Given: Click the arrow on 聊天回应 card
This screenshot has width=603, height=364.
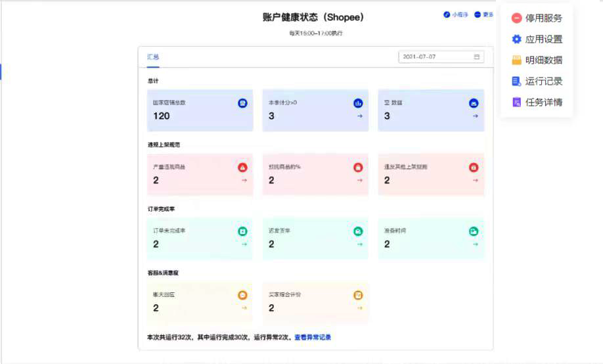Looking at the screenshot, I should (x=244, y=307).
